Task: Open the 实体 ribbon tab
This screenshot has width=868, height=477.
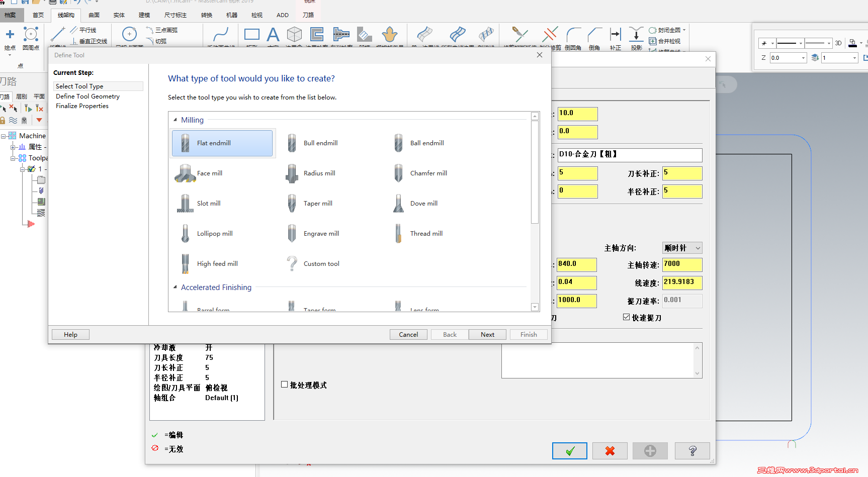Action: pyautogui.click(x=119, y=15)
